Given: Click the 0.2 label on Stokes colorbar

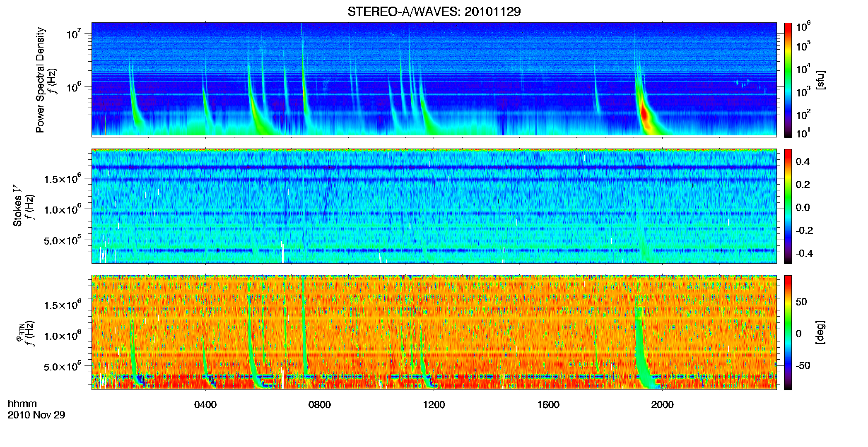Looking at the screenshot, I should [803, 185].
